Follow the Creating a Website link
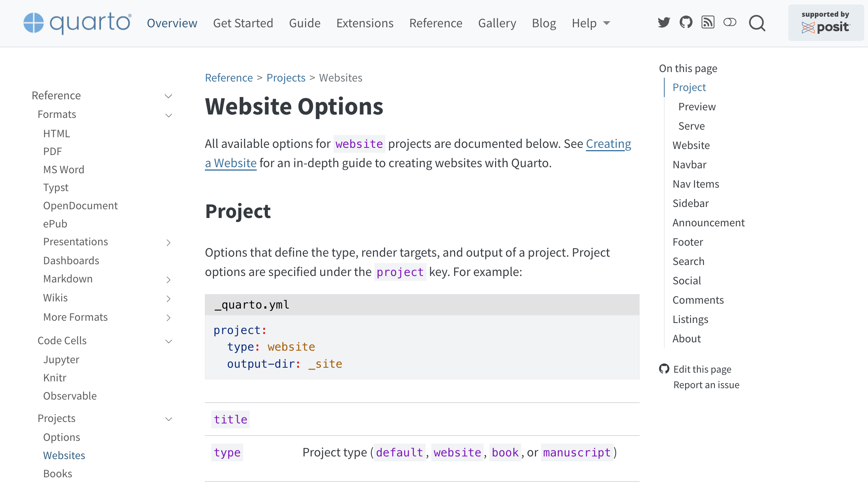The image size is (868, 486). coord(608,144)
